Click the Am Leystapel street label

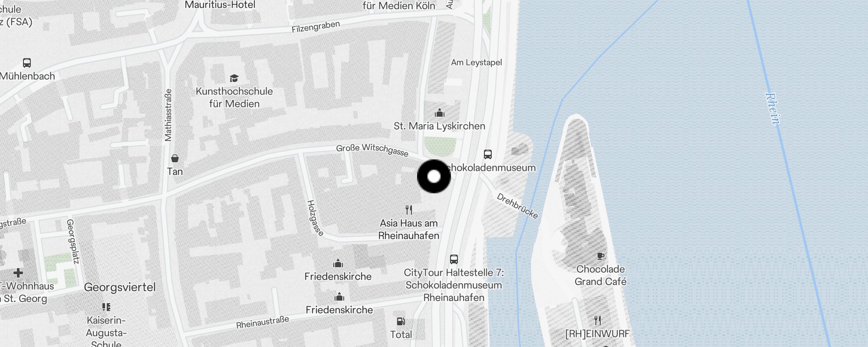(x=477, y=62)
